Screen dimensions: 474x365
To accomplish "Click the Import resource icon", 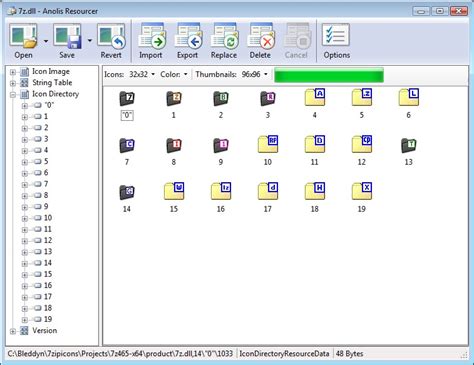I will pos(152,36).
